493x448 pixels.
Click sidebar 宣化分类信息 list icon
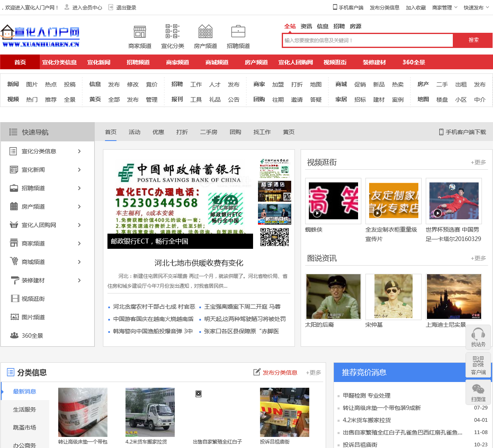[14, 151]
